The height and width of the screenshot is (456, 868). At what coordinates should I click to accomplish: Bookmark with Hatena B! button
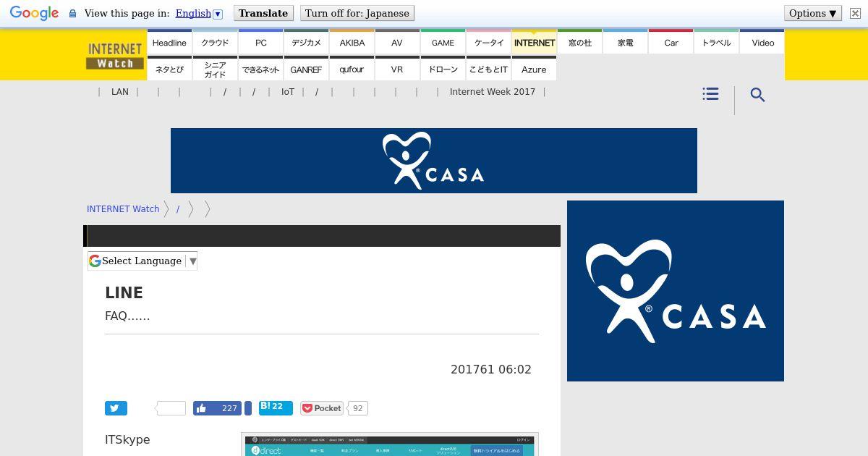pyautogui.click(x=276, y=408)
